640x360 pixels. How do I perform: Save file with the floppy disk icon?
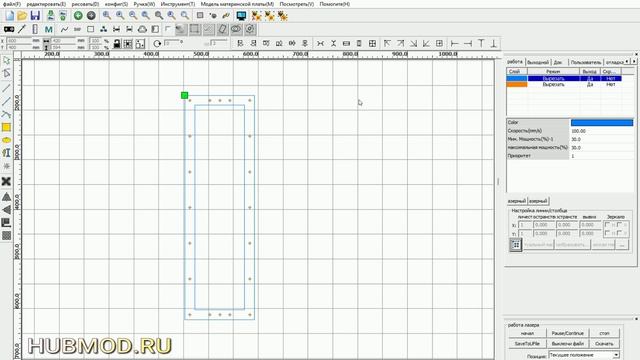coord(36,16)
